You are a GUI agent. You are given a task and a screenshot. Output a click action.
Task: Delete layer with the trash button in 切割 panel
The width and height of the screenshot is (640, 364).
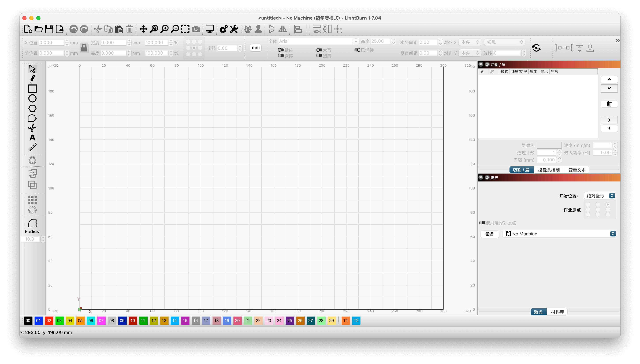pos(609,104)
